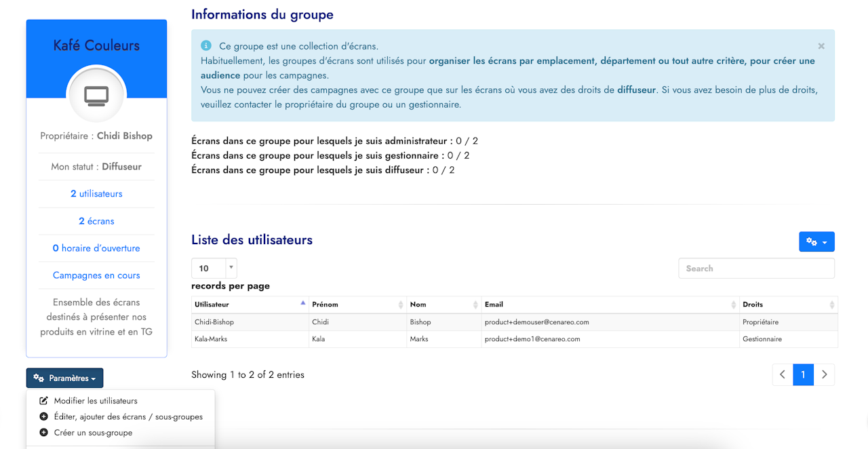Click the info icon in the blue alert
The height and width of the screenshot is (449, 868).
coord(206,46)
